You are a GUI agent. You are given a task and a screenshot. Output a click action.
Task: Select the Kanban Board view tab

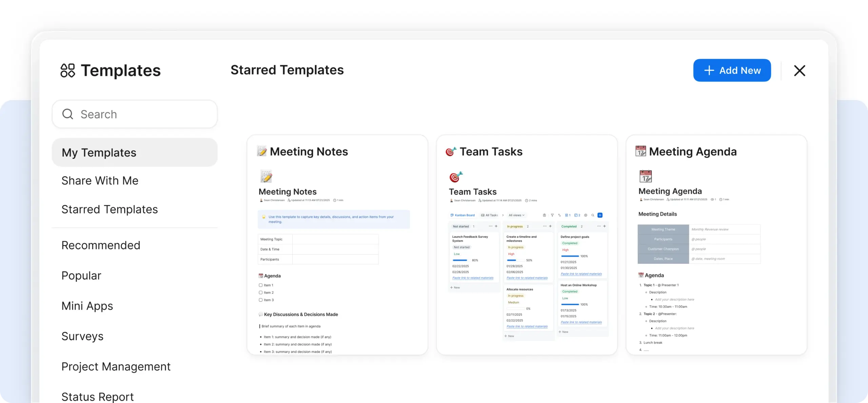coord(462,215)
